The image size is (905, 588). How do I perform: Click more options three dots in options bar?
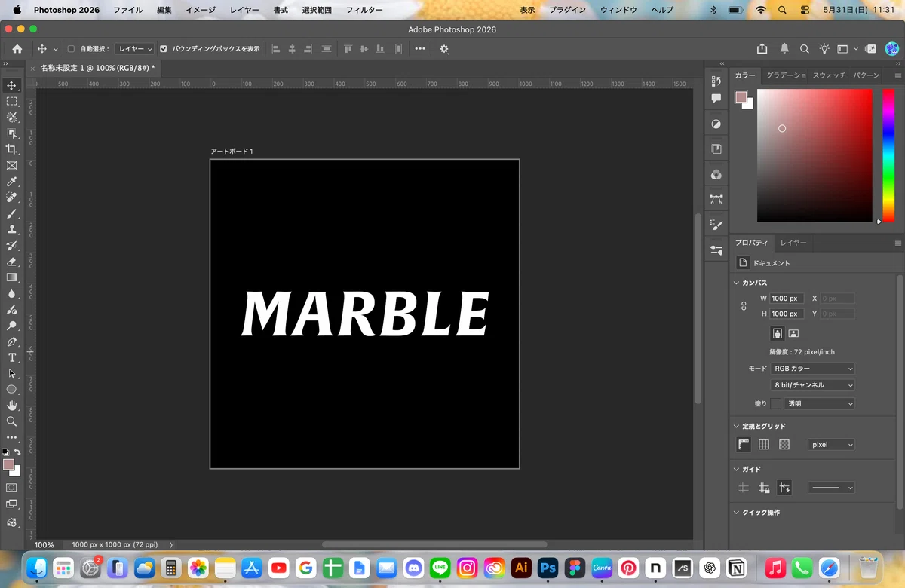pyautogui.click(x=420, y=49)
